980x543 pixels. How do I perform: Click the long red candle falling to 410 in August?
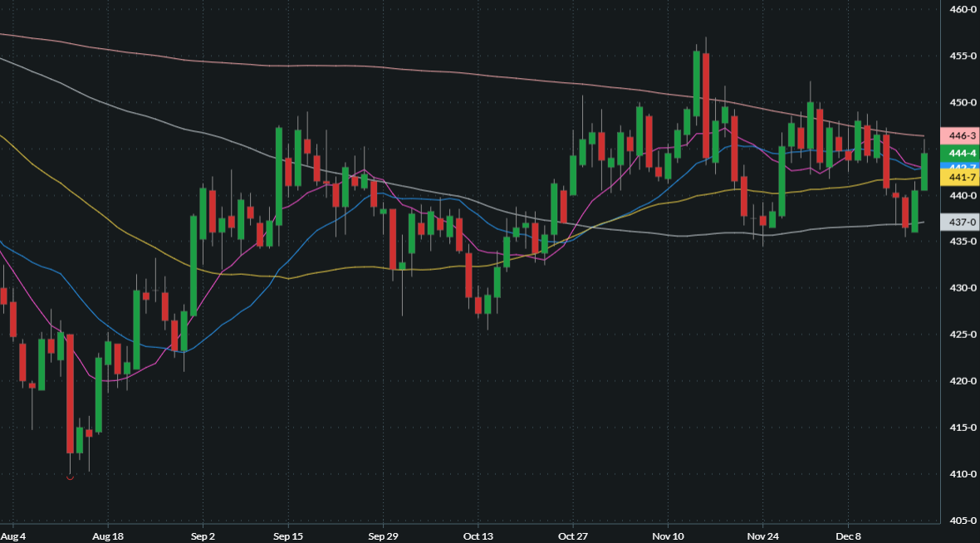pyautogui.click(x=71, y=393)
